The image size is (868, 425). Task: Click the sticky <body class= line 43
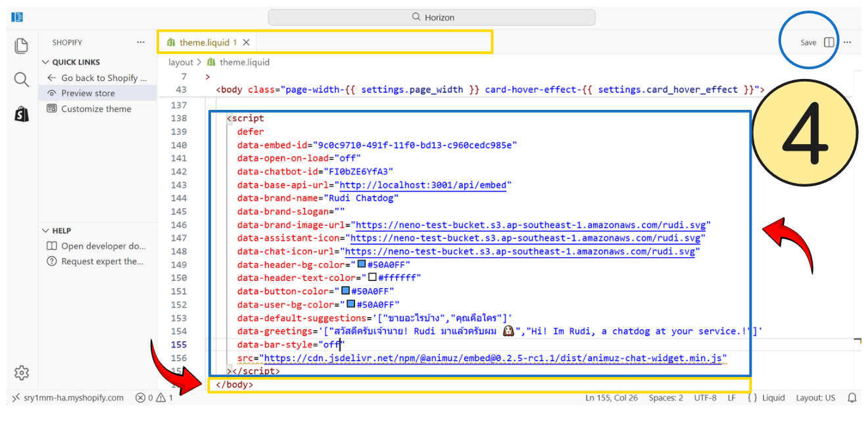(490, 89)
